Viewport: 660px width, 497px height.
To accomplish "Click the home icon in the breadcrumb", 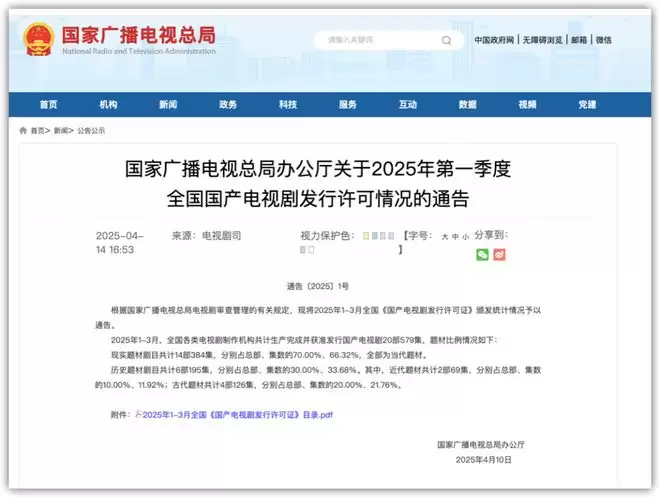I will point(23,130).
